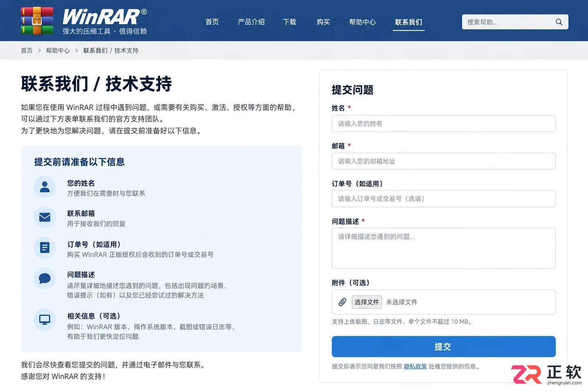Screen dimensions: 588x392
Task: Click the 提交前请准备以下信息 heading
Action: [79, 162]
